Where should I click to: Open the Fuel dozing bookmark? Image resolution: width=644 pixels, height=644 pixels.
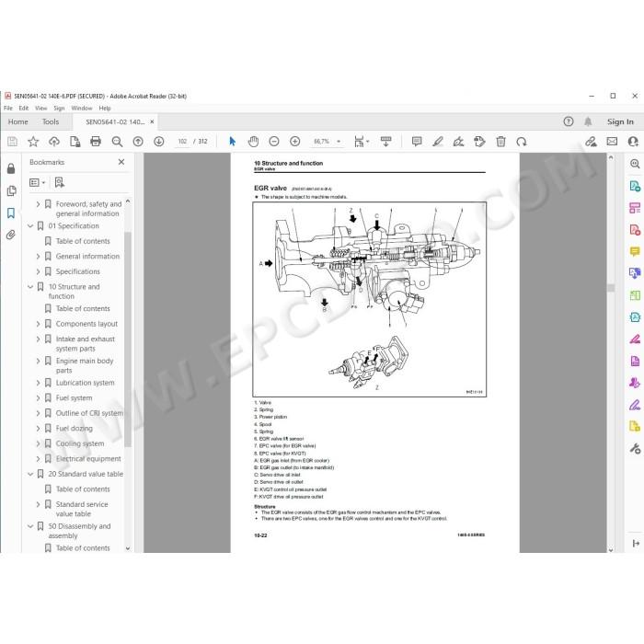[75, 429]
